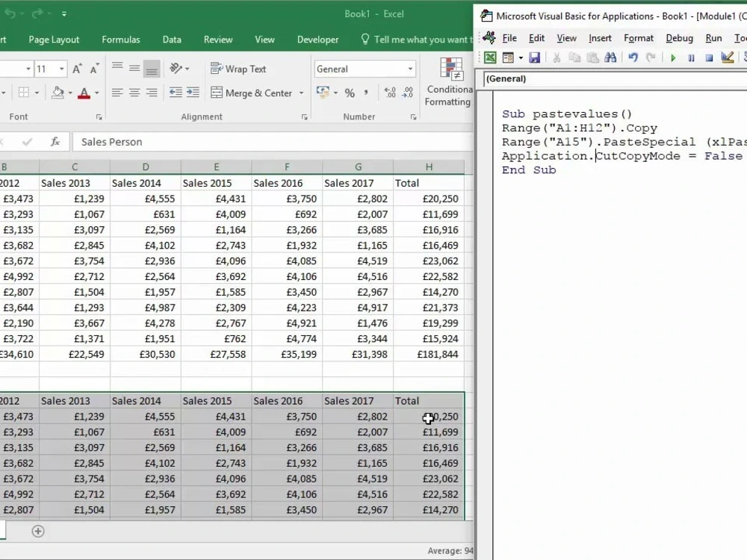Apply the red Font Color
747x560 pixels.
(x=84, y=93)
